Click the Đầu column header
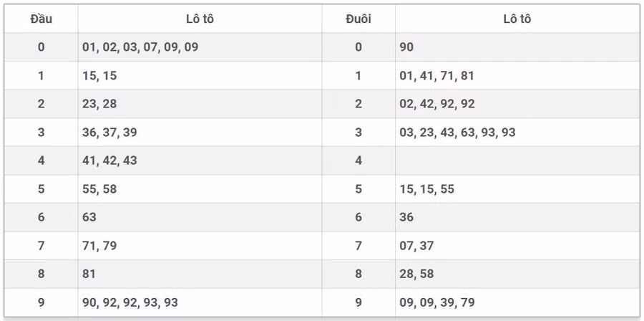644x321 pixels. (41, 19)
